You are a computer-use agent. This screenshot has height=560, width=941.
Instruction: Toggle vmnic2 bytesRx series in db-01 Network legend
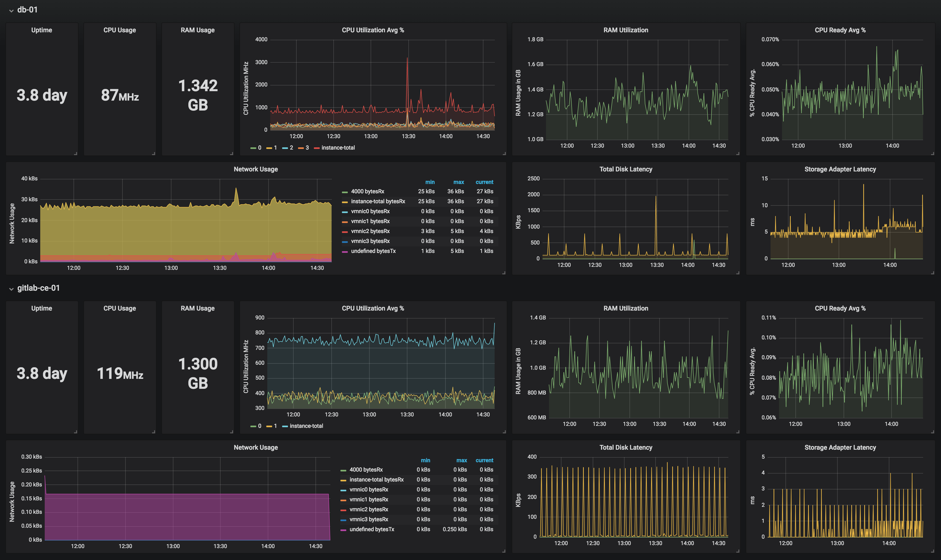point(370,231)
